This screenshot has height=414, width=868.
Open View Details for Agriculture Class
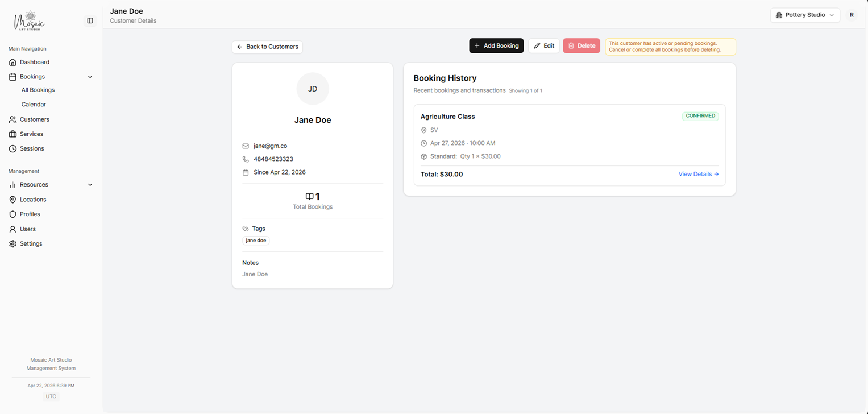coord(698,173)
